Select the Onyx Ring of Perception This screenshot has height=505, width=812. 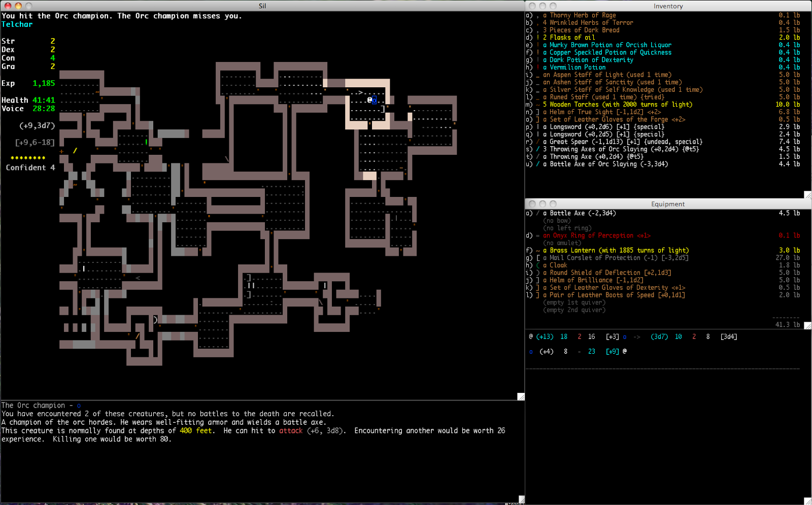coord(663,235)
